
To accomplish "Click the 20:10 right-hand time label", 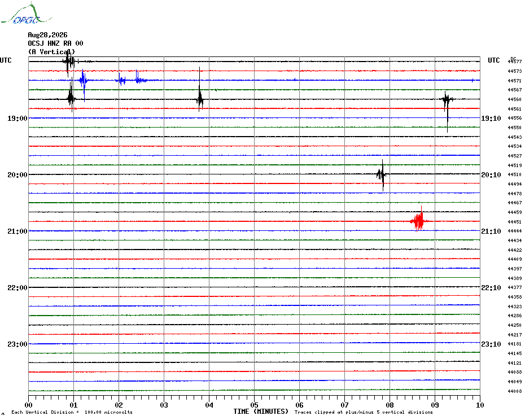I will [491, 175].
